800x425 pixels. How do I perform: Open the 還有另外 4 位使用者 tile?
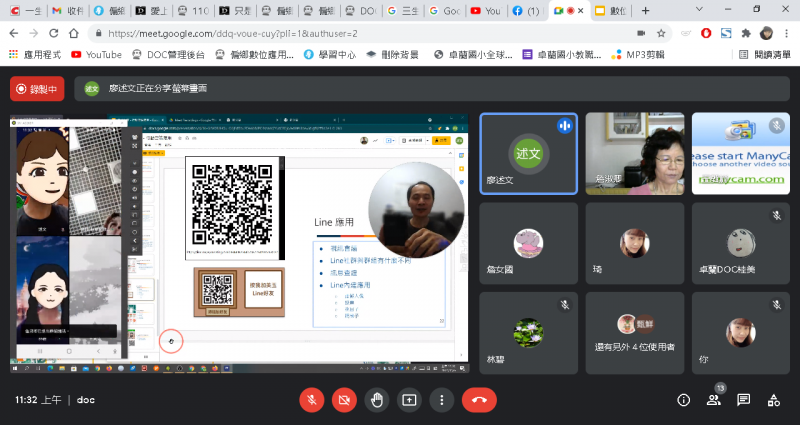(x=635, y=333)
